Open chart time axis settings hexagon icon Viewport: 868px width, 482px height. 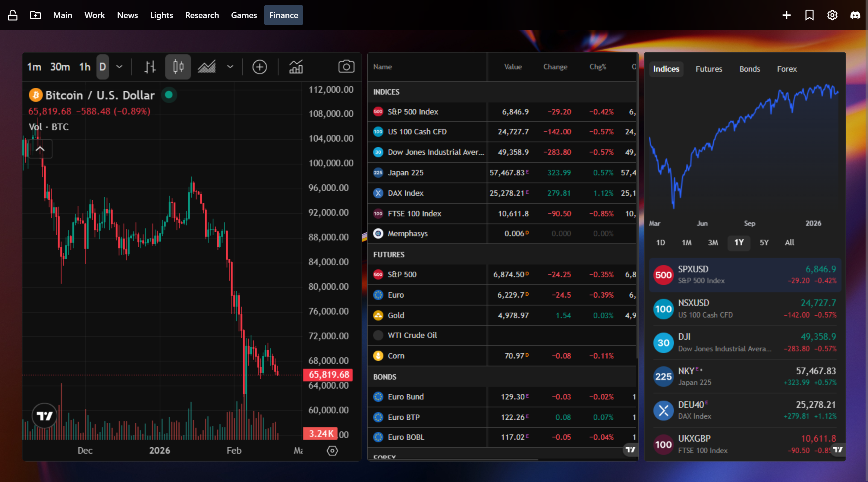pos(332,451)
